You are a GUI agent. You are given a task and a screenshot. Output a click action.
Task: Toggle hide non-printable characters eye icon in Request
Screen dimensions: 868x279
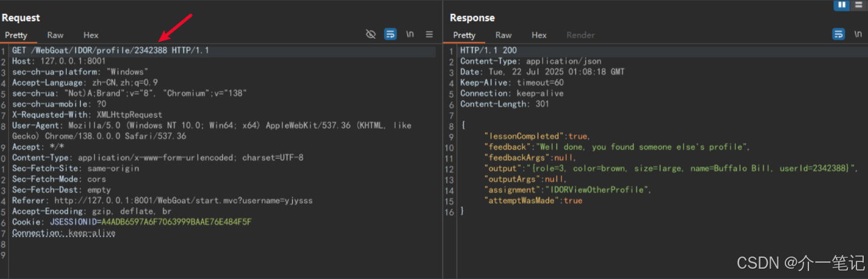[x=371, y=35]
